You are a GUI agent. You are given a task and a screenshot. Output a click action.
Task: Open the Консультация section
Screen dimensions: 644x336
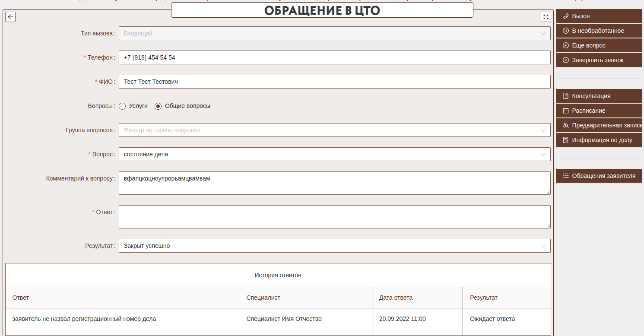click(x=599, y=96)
